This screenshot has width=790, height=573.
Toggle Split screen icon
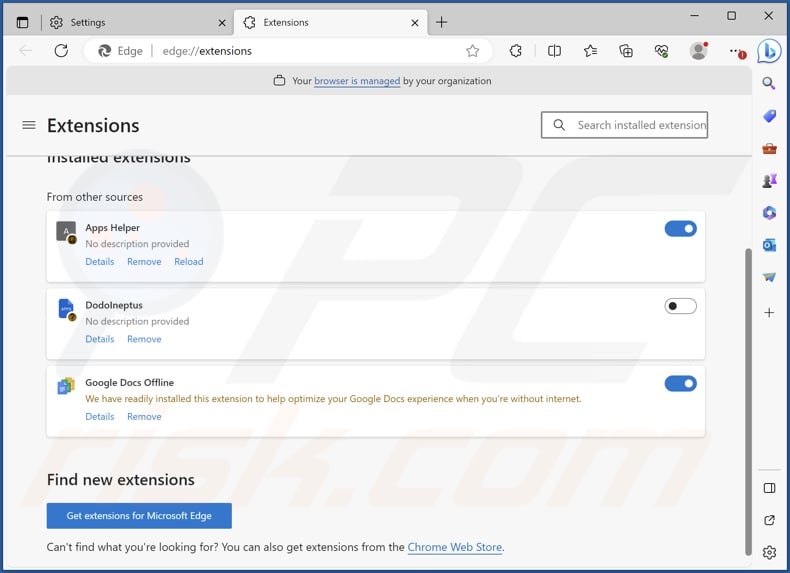[554, 51]
